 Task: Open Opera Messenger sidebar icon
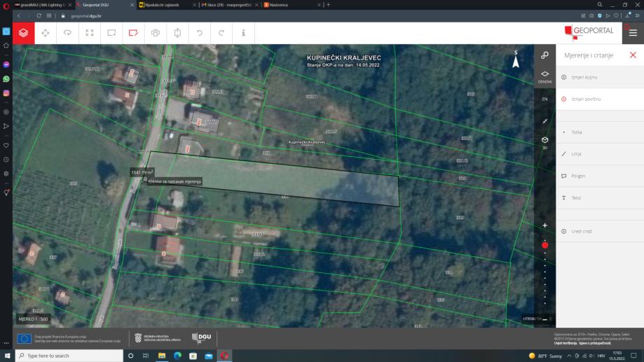coord(6,64)
